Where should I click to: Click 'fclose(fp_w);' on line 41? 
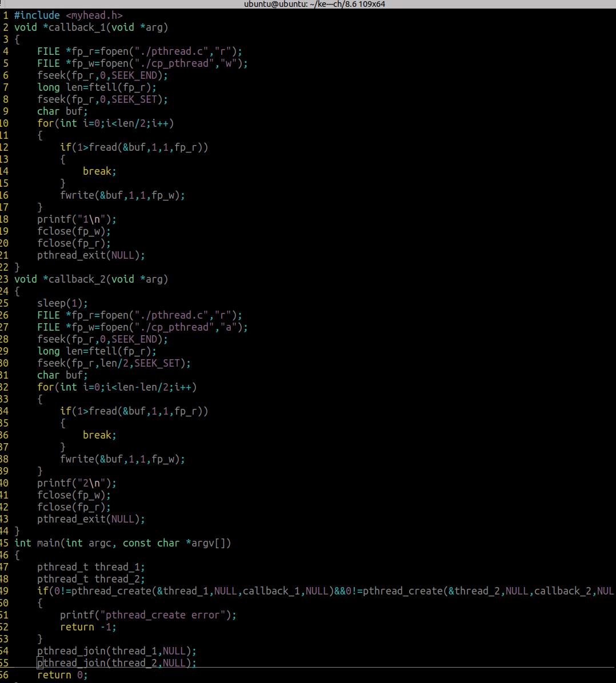(74, 495)
